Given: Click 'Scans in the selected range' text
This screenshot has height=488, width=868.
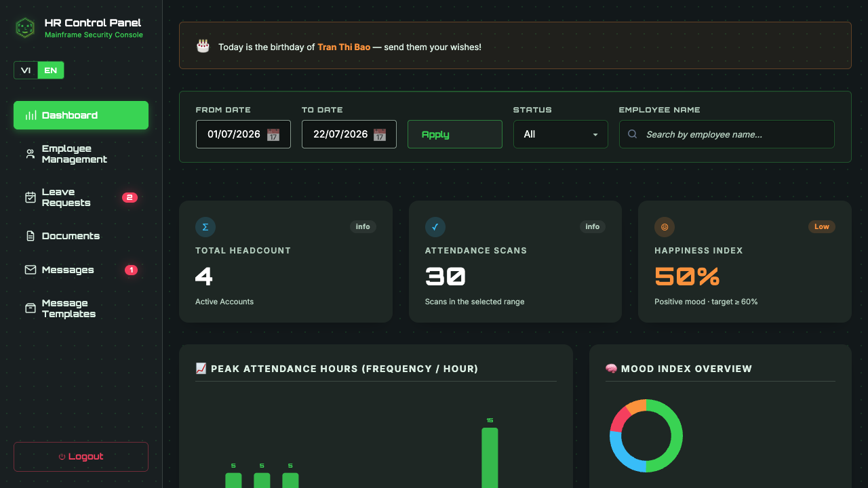Looking at the screenshot, I should point(475,302).
